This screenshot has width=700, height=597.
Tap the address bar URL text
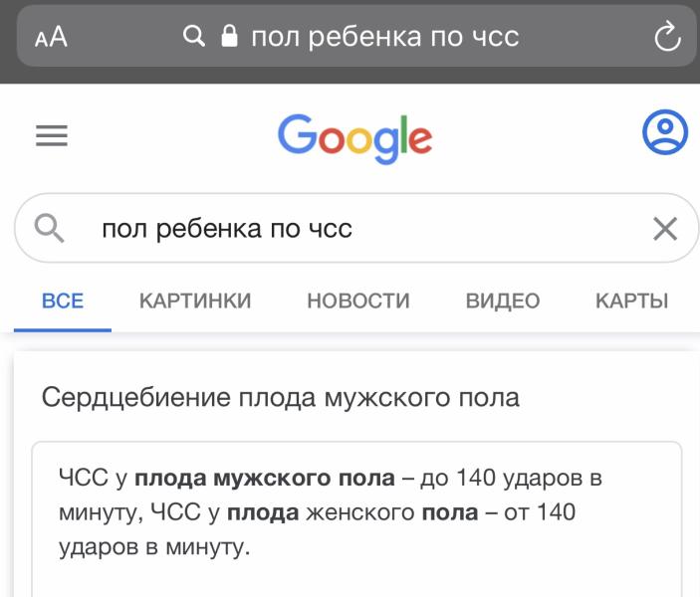(384, 38)
